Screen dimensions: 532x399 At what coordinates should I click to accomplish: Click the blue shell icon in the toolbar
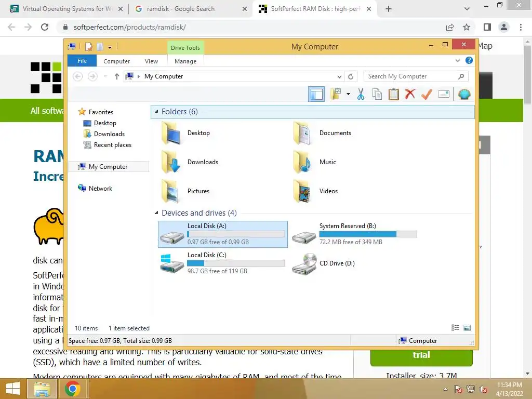(464, 94)
